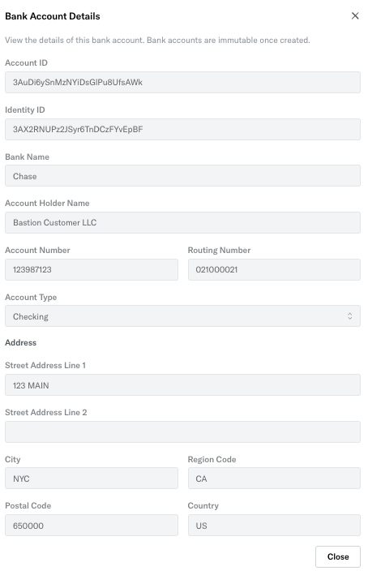The height and width of the screenshot is (588, 368).
Task: Select the Postal Code field
Action: point(92,526)
